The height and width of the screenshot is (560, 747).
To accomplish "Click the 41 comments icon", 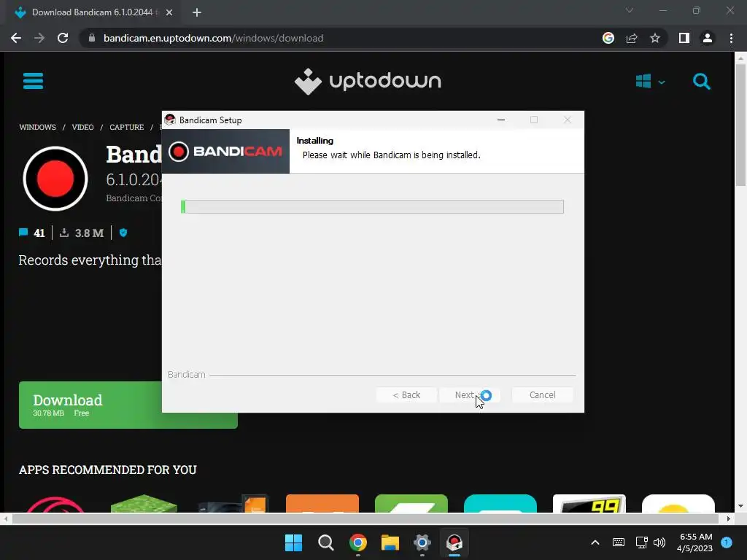I will [23, 233].
